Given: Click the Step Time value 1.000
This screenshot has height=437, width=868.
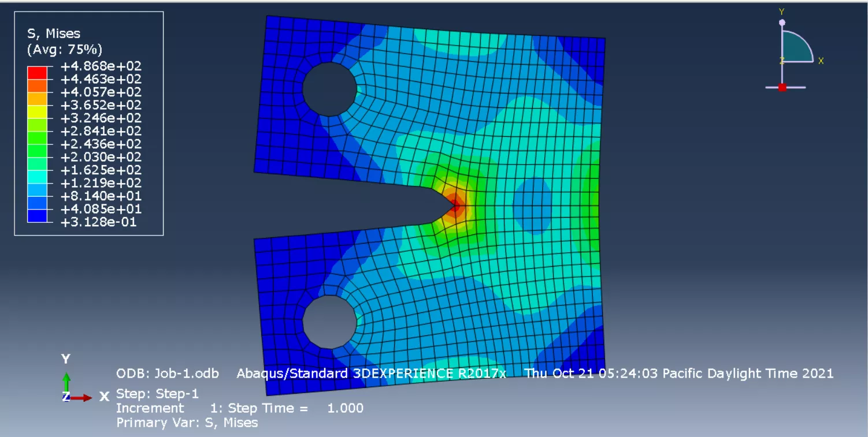Looking at the screenshot, I should click(345, 409).
